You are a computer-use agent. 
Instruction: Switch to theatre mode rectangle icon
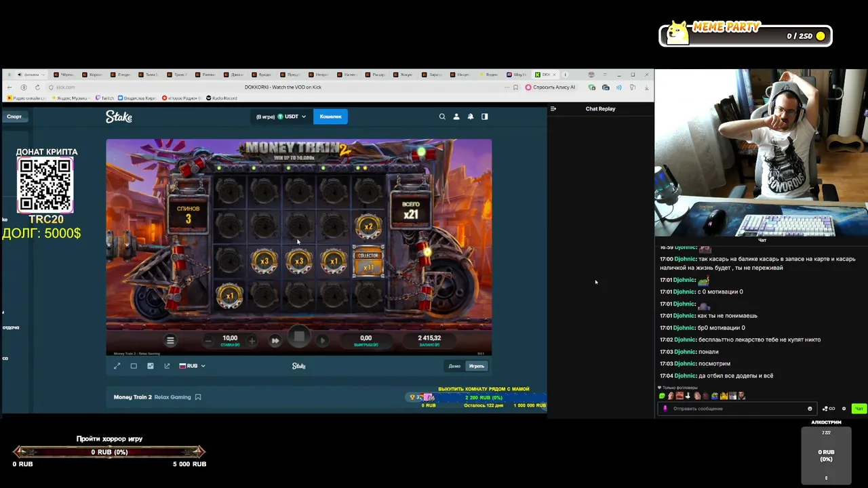tap(134, 366)
